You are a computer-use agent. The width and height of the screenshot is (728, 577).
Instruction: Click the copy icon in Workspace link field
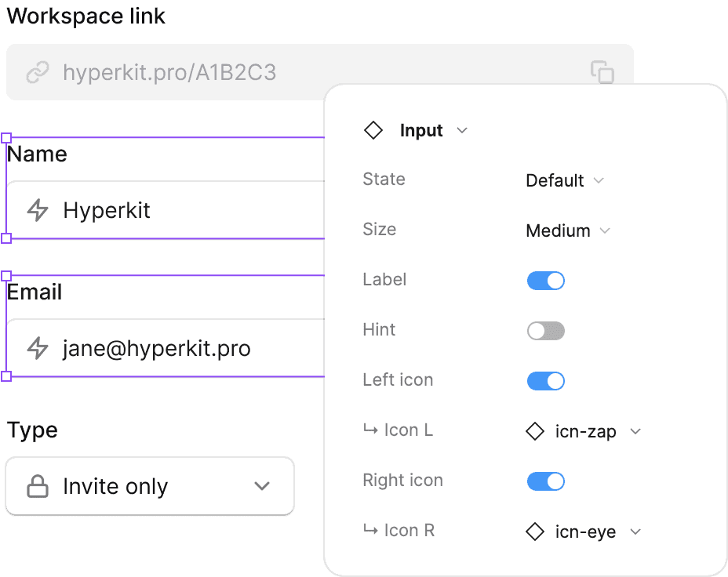602,72
